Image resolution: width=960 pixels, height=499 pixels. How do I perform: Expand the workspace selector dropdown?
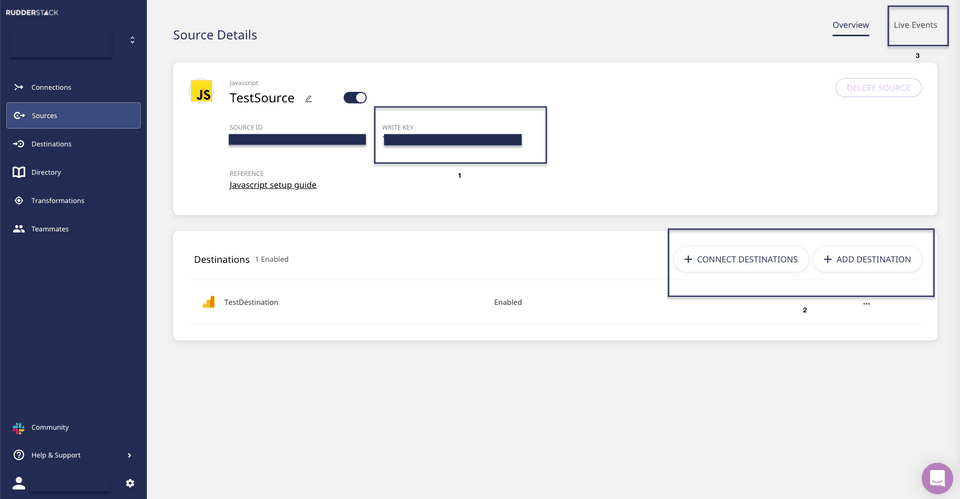132,41
